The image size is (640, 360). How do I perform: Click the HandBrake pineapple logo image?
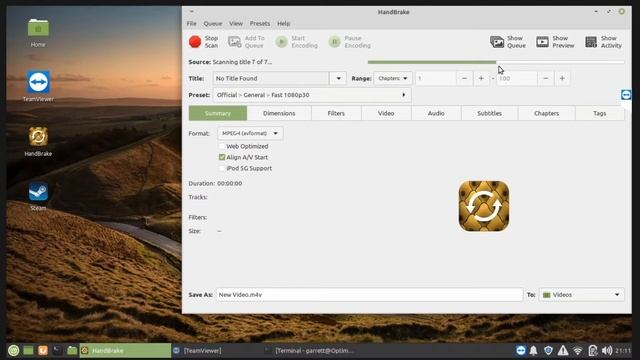coord(484,206)
